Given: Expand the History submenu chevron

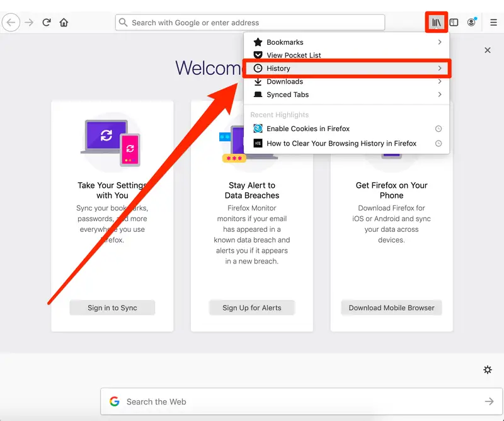Looking at the screenshot, I should pyautogui.click(x=440, y=68).
